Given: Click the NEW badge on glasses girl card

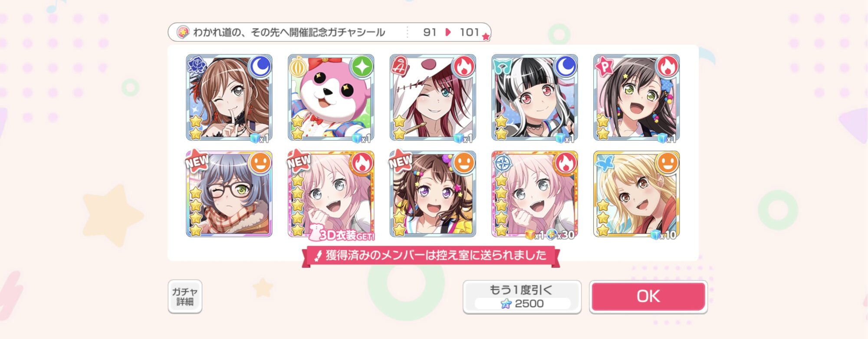Looking at the screenshot, I should click(197, 161).
